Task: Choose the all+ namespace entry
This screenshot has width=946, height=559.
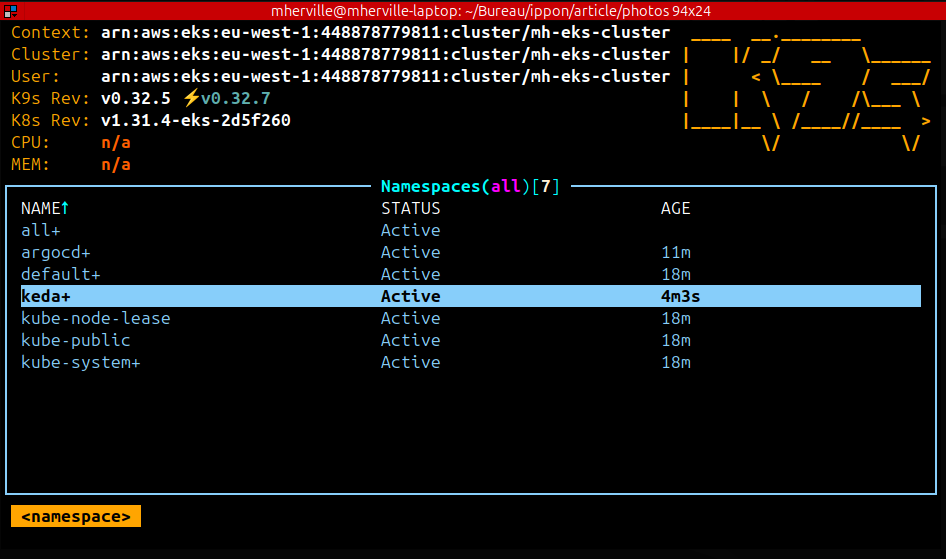Action: point(41,230)
